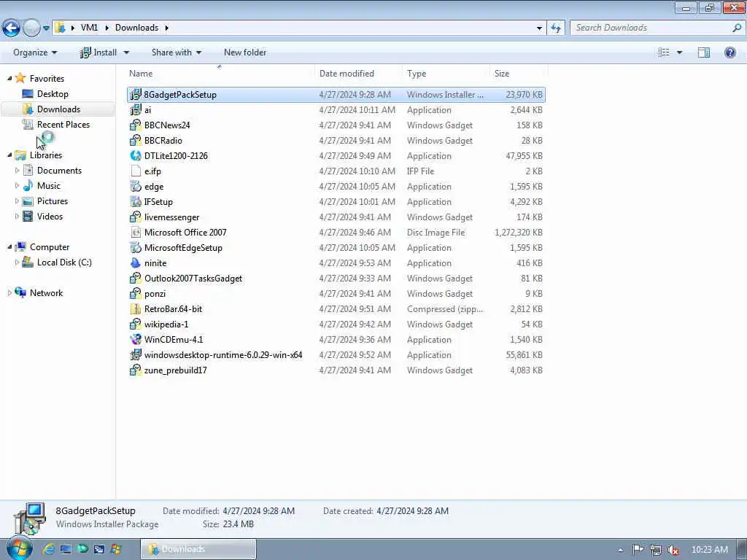Collapse the Favorites tree group
This screenshot has width=747, height=560.
[x=9, y=78]
